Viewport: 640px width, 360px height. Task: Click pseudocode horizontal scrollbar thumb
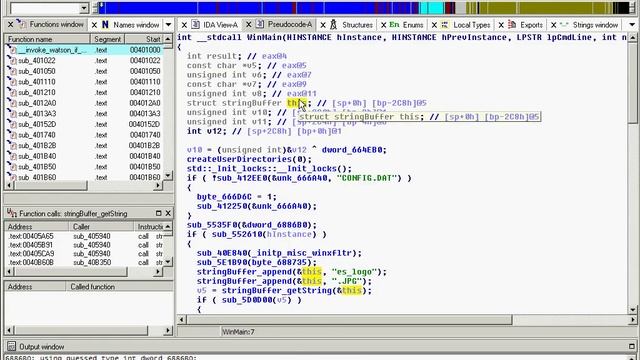point(349,320)
